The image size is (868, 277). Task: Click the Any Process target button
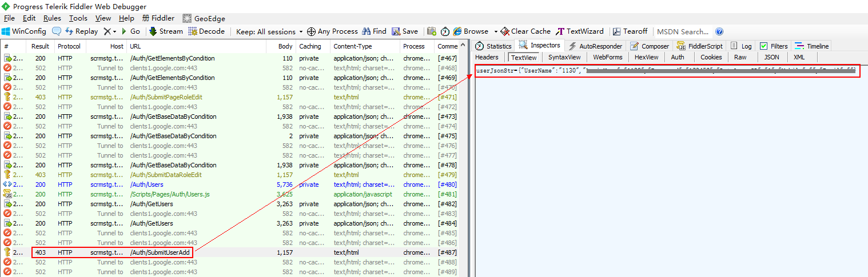[x=332, y=31]
